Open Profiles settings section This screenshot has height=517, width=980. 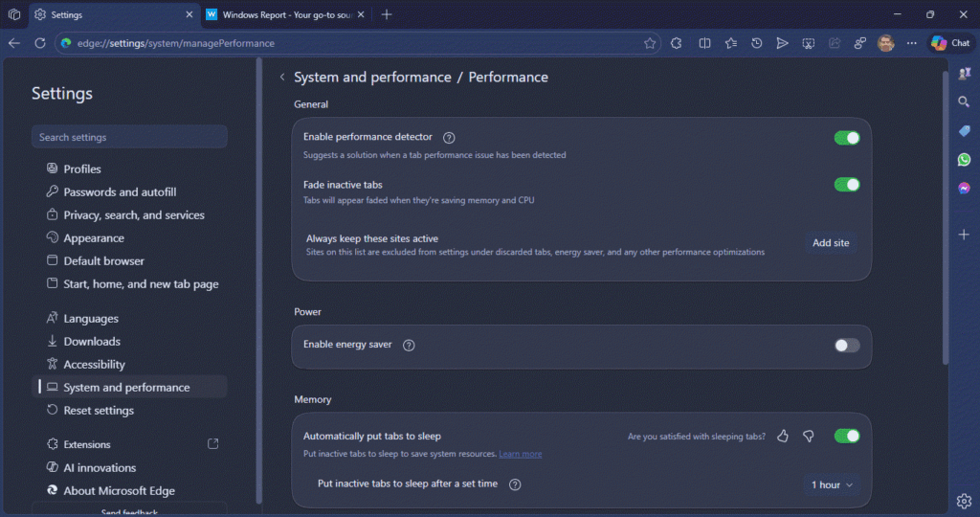[129, 169]
